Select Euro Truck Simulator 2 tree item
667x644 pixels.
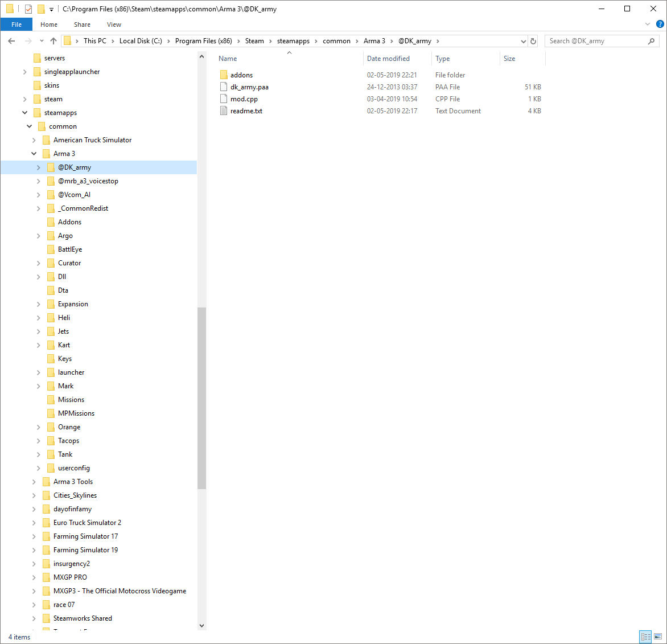(87, 523)
